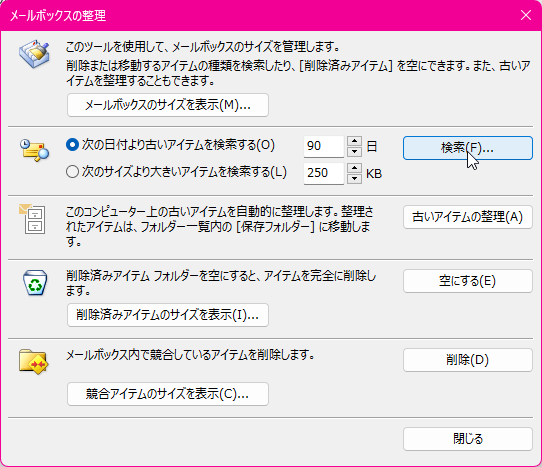This screenshot has height=467, width=542.
Task: Click the 閉じる button
Action: point(468,439)
